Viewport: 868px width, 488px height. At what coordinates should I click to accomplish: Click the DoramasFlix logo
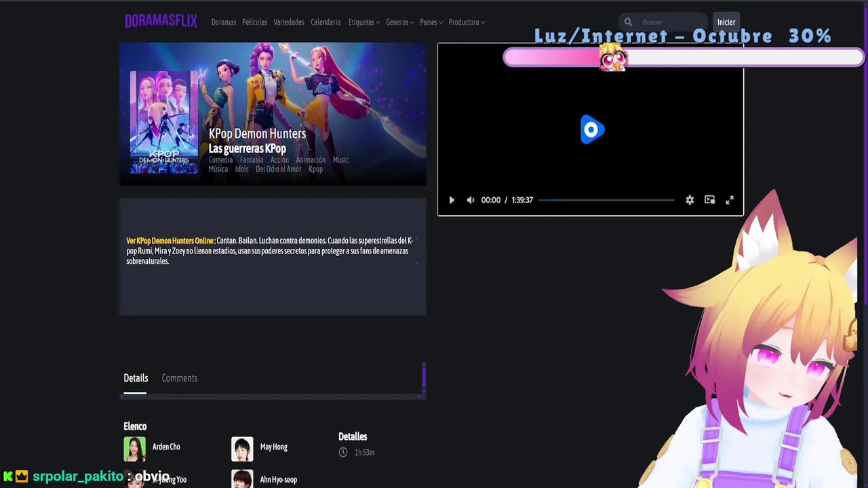pos(161,22)
